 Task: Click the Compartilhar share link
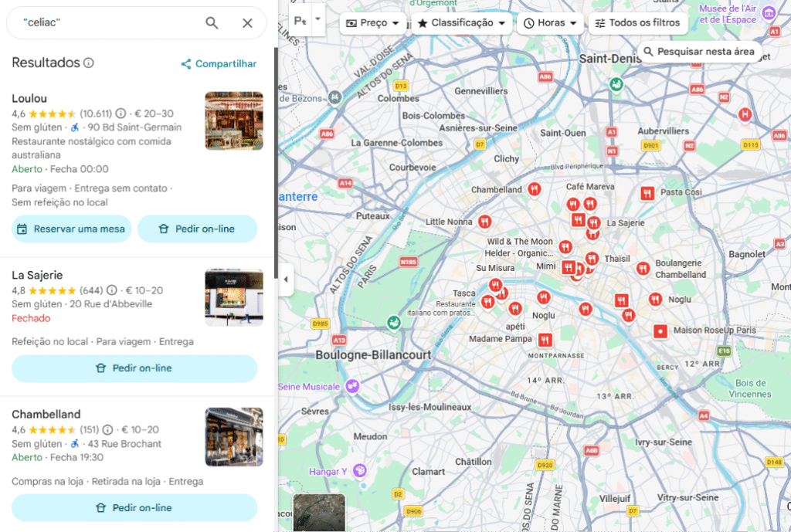[x=219, y=63]
